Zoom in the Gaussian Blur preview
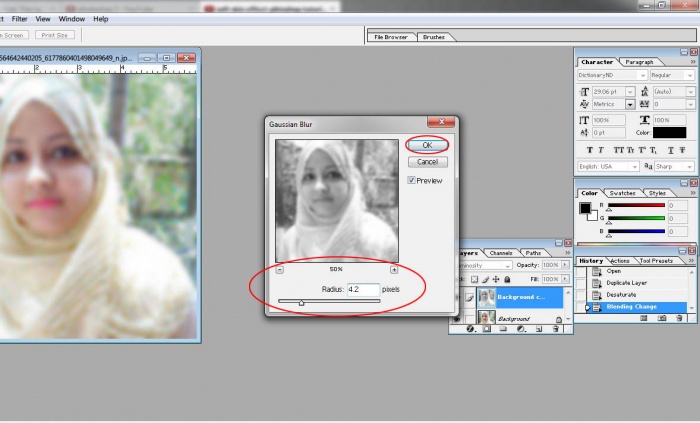This screenshot has width=700, height=423. tap(394, 270)
